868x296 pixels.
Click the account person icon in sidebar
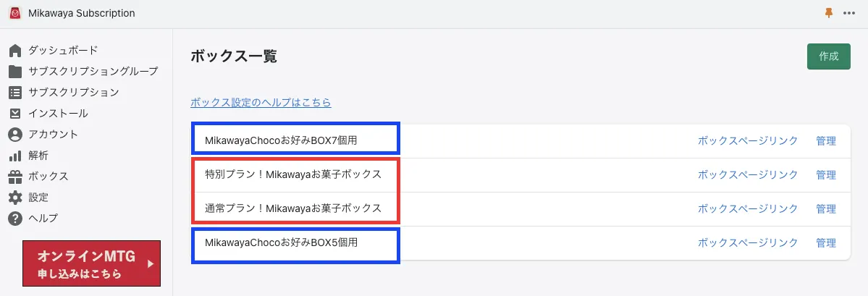coord(15,135)
